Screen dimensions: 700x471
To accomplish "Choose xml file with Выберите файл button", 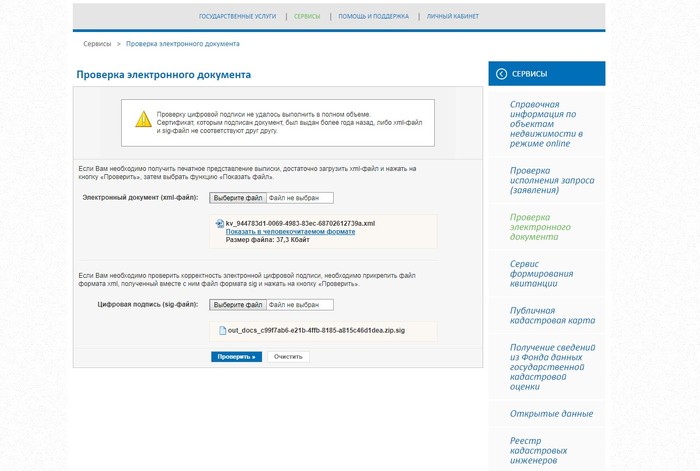I will (x=238, y=198).
